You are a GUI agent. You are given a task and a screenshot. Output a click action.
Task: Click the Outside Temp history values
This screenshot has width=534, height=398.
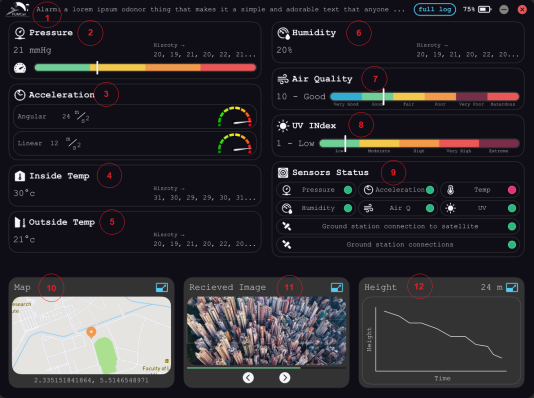pyautogui.click(x=204, y=244)
